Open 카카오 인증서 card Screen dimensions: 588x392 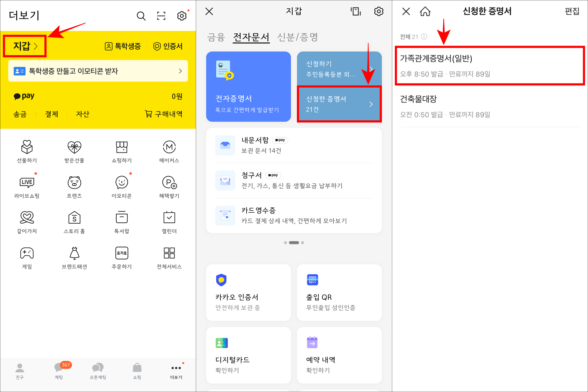pos(248,293)
